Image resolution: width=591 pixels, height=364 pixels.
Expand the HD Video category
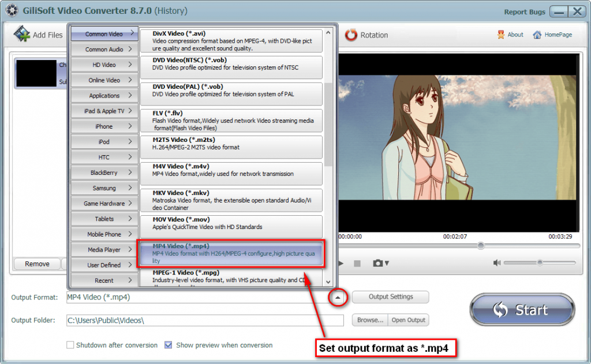point(104,65)
